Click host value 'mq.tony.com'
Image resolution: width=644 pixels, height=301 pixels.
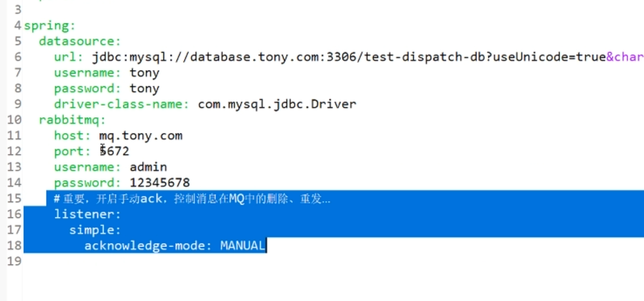point(141,135)
